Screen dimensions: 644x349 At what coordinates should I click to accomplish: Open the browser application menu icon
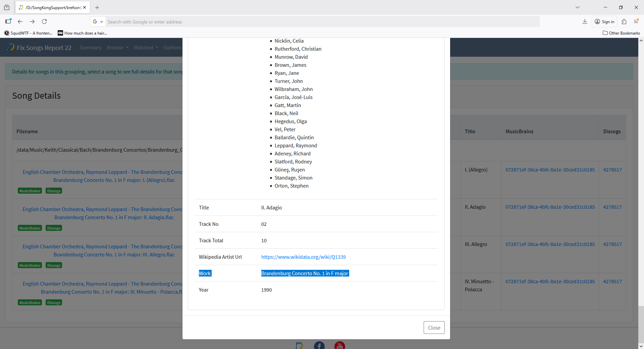(x=636, y=21)
